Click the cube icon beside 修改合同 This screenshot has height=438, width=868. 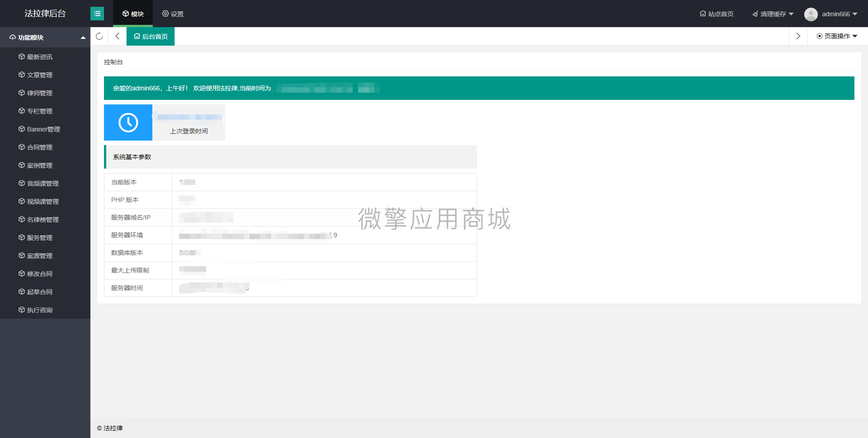point(22,273)
